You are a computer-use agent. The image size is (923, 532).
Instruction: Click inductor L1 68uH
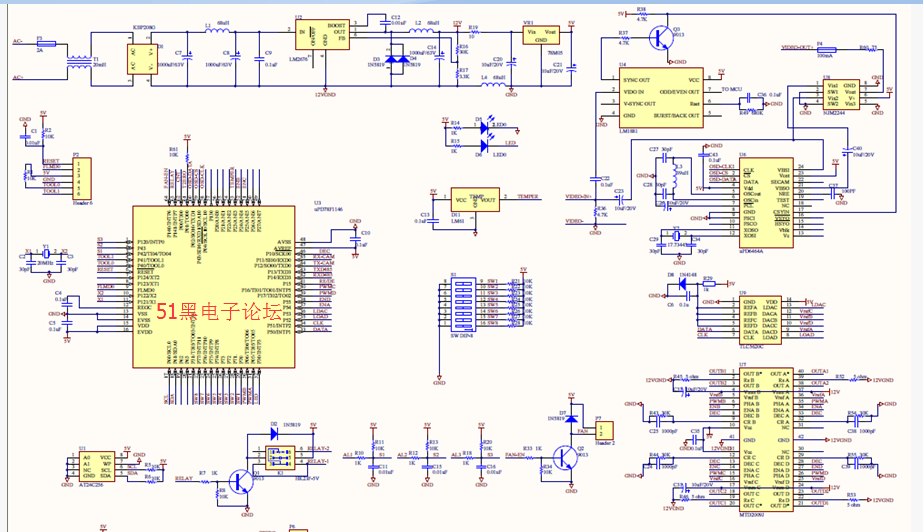point(218,31)
